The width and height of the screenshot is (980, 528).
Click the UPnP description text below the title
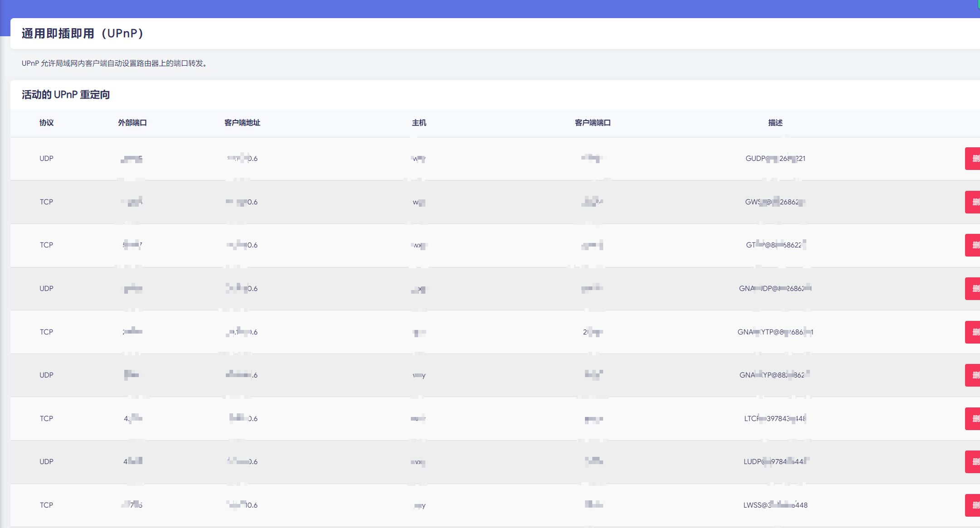[114, 63]
